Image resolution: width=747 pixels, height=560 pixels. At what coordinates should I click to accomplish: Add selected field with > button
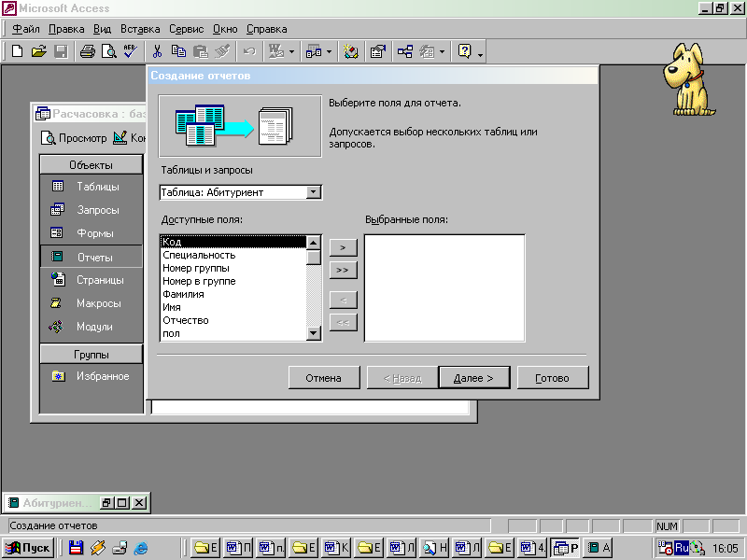(x=343, y=247)
